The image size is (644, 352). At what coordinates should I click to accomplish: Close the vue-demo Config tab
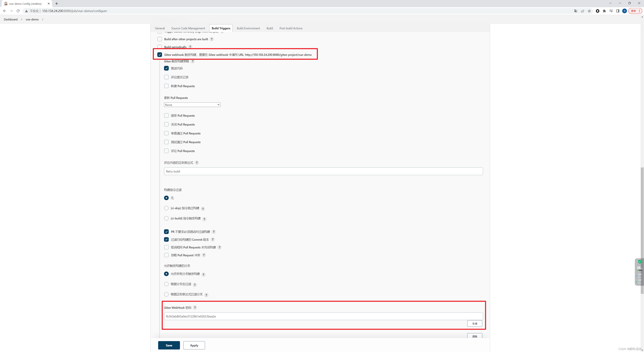pos(48,4)
